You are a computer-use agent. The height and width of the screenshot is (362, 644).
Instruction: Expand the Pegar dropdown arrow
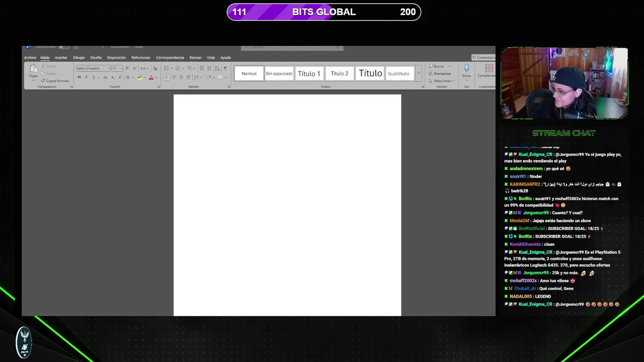(x=33, y=80)
